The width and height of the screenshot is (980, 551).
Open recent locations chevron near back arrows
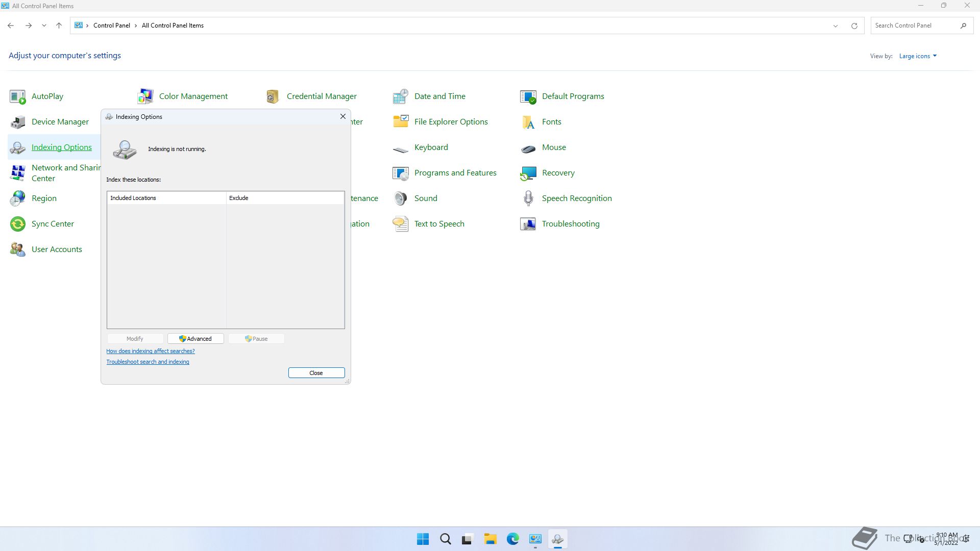click(x=44, y=26)
